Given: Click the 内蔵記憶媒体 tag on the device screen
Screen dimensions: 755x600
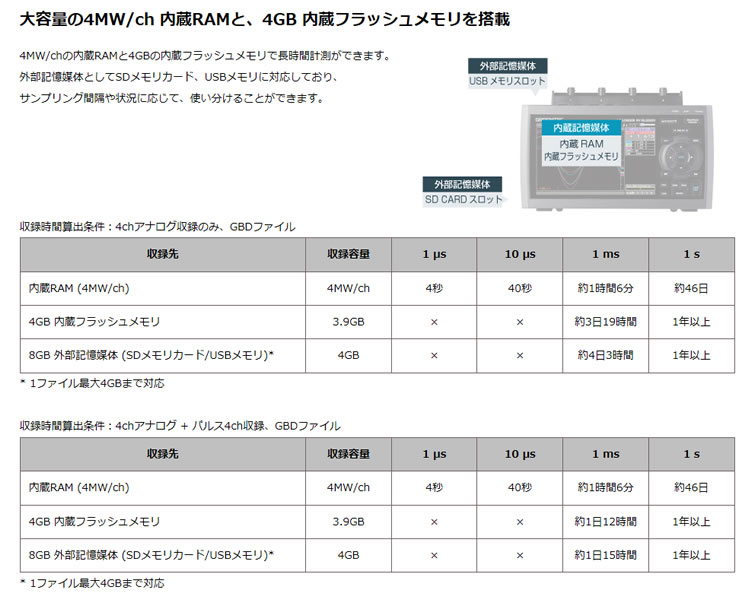Looking at the screenshot, I should (581, 128).
